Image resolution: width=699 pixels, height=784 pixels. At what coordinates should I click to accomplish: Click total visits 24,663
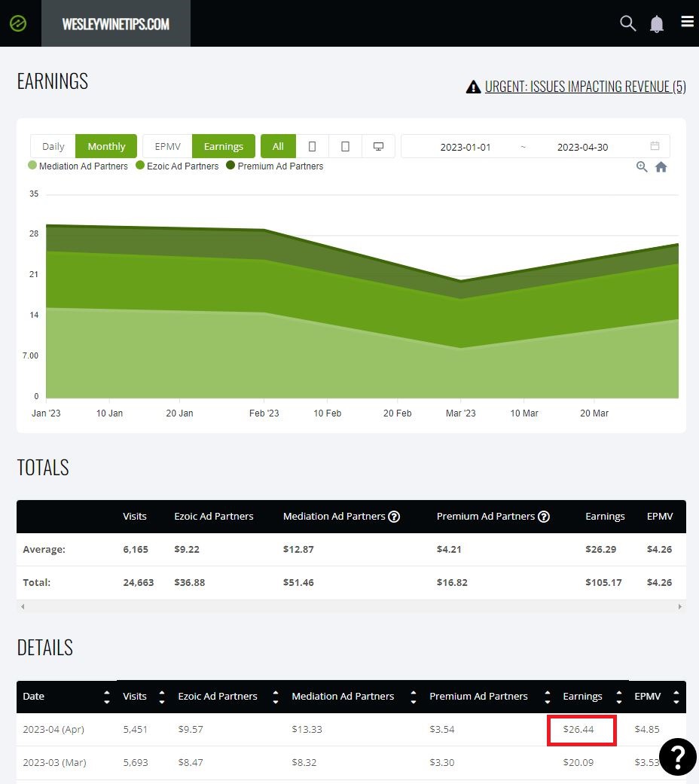139,583
